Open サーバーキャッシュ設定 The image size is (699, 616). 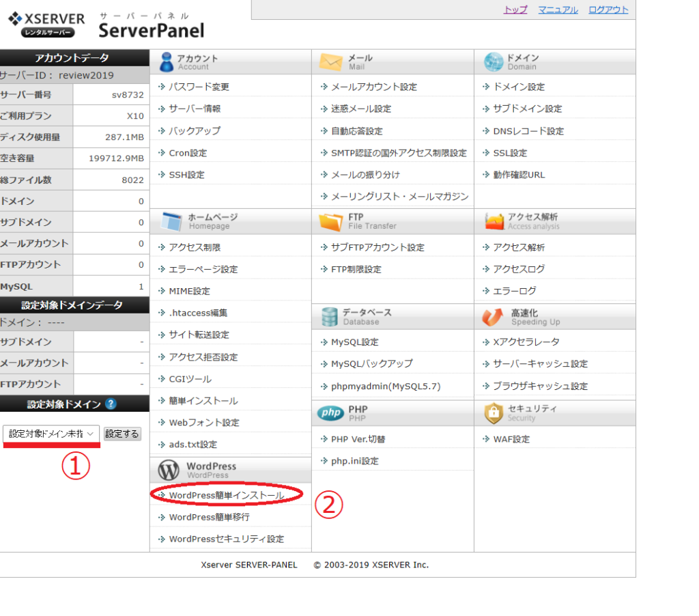541,364
